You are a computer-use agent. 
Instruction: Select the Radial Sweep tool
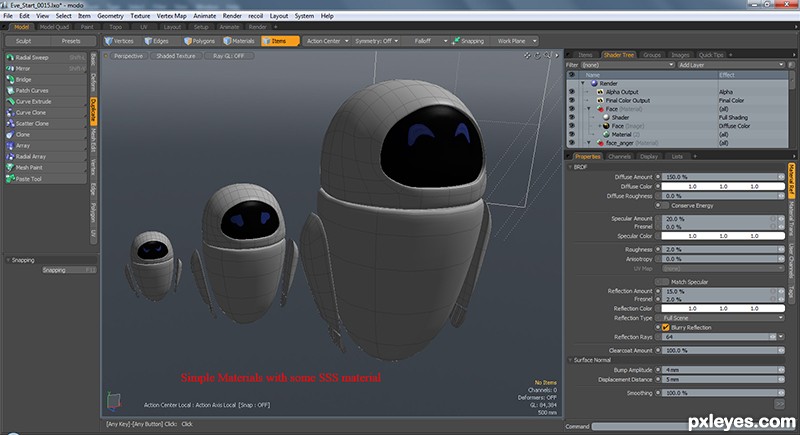point(46,58)
